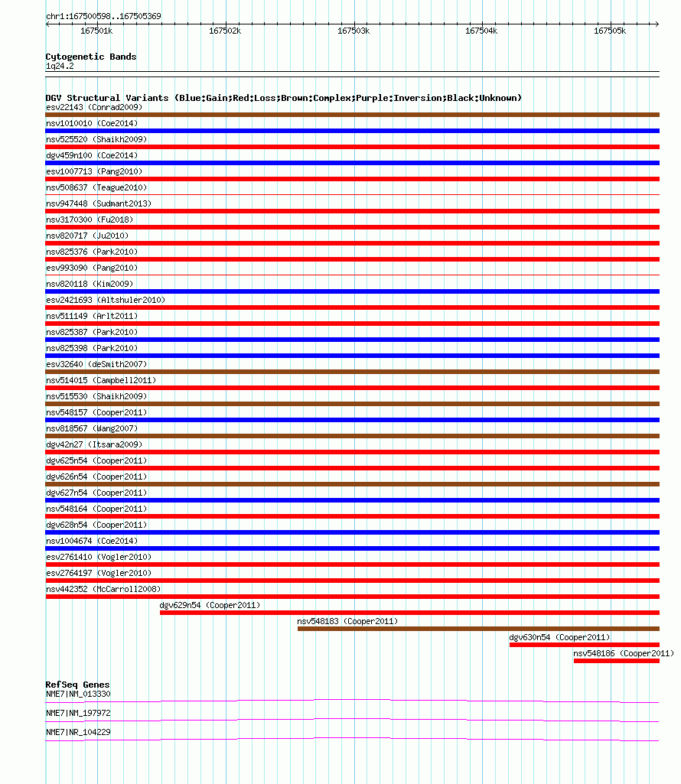Click the brown bar under esv22143

click(x=352, y=115)
